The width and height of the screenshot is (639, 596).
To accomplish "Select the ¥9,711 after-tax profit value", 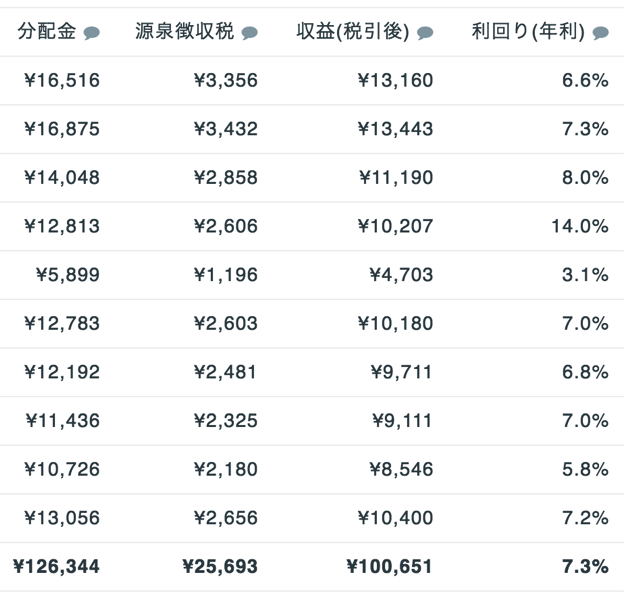I will 401,372.
